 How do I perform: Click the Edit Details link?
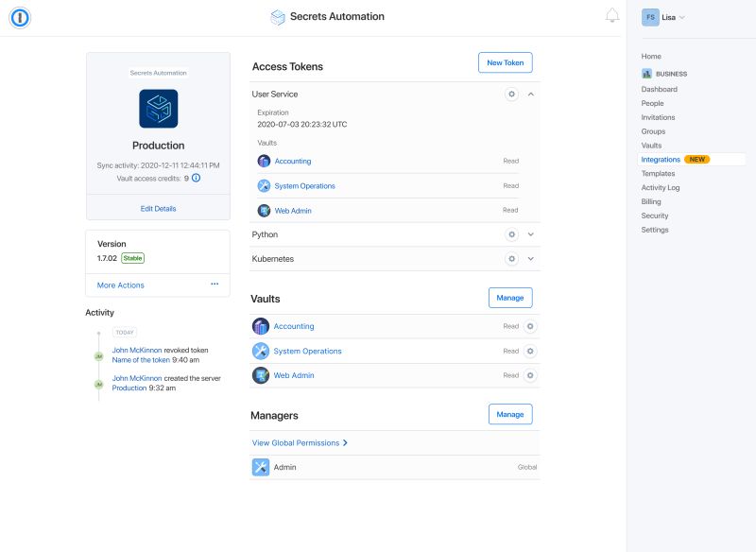(158, 209)
